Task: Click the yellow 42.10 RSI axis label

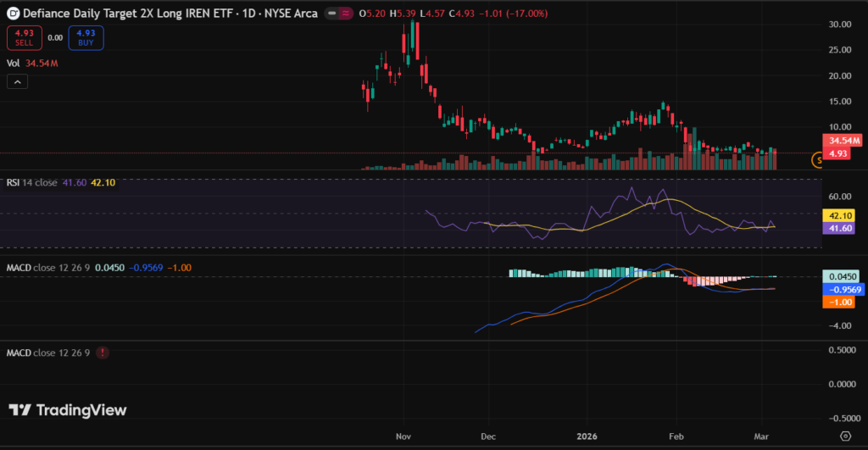Action: click(x=838, y=216)
